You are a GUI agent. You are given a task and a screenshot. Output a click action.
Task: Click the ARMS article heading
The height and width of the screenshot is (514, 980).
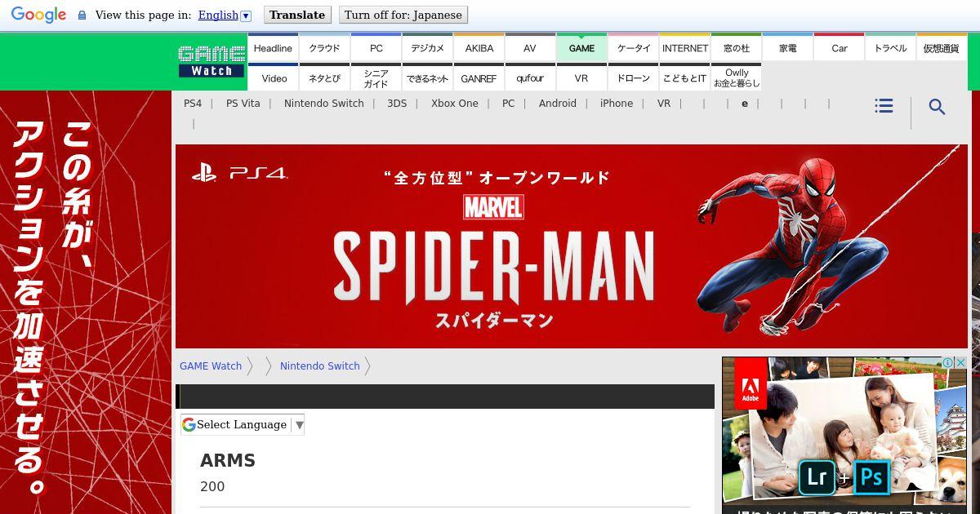[228, 460]
